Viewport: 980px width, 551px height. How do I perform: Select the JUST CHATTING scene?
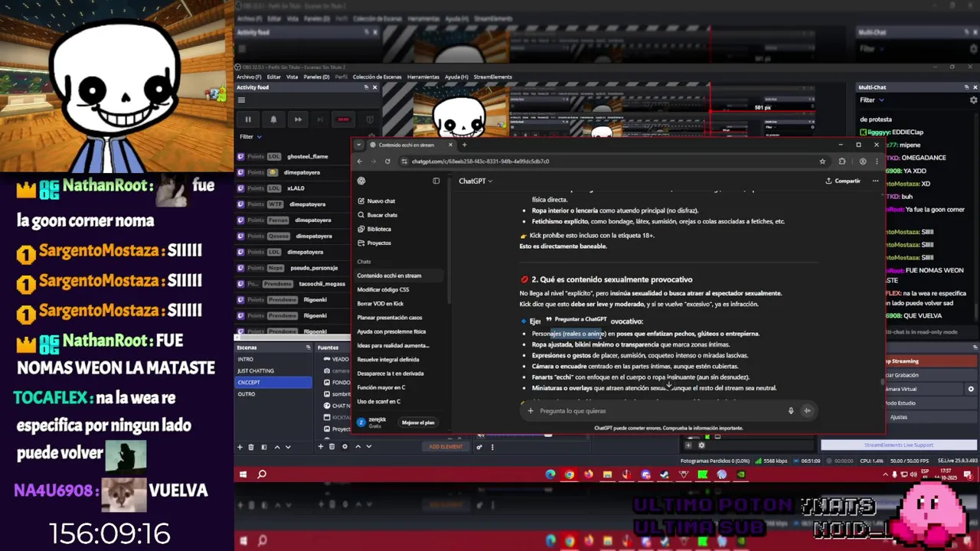[273, 370]
